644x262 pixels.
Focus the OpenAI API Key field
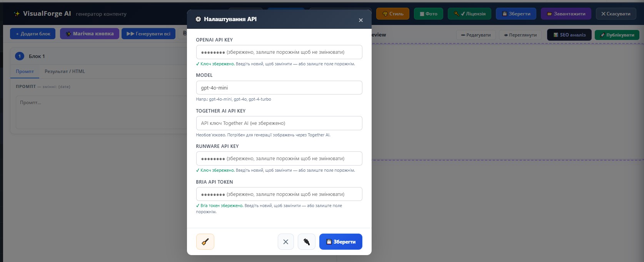click(x=279, y=52)
